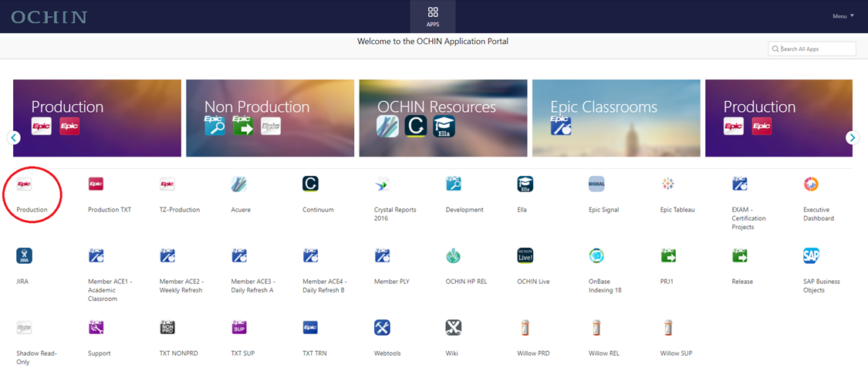Screen dimensions: 868x375
Task: Open the Willow REL app icon
Action: pos(596,327)
